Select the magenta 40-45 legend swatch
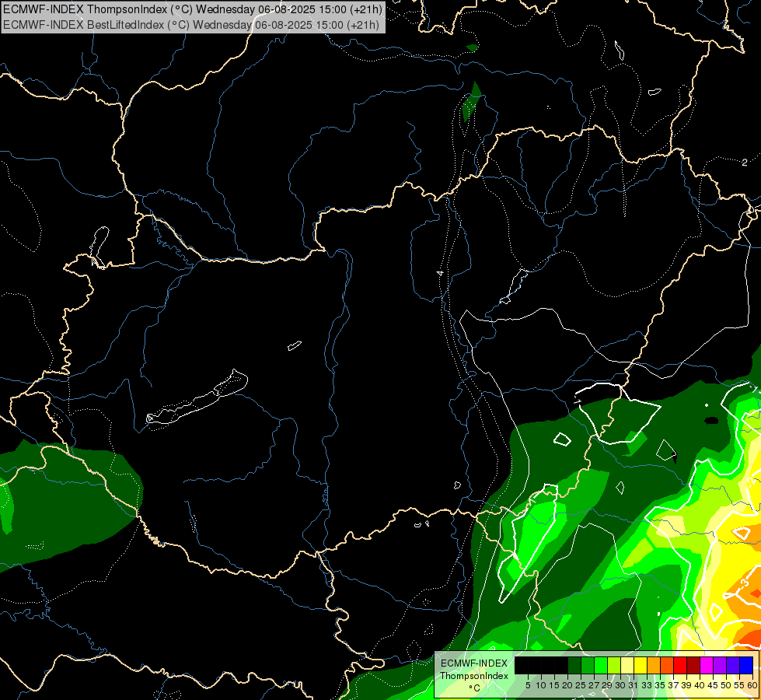This screenshot has width=761, height=700. click(x=707, y=665)
